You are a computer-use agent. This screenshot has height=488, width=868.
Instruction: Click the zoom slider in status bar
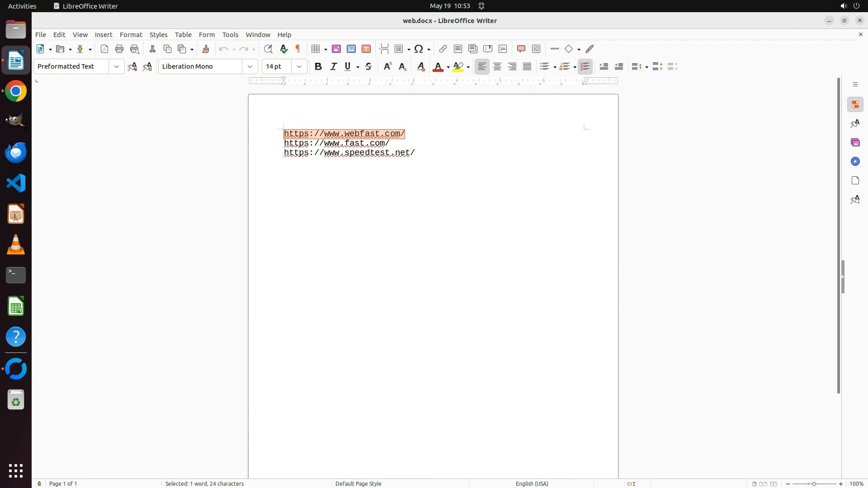click(814, 483)
